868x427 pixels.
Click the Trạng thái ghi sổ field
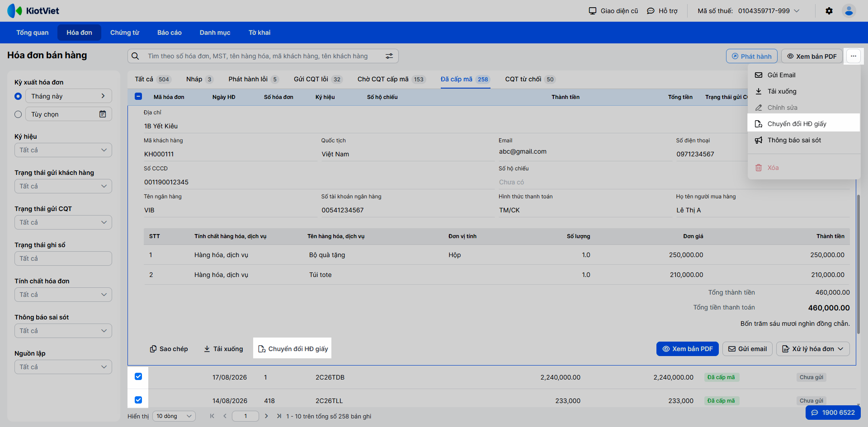[63, 258]
